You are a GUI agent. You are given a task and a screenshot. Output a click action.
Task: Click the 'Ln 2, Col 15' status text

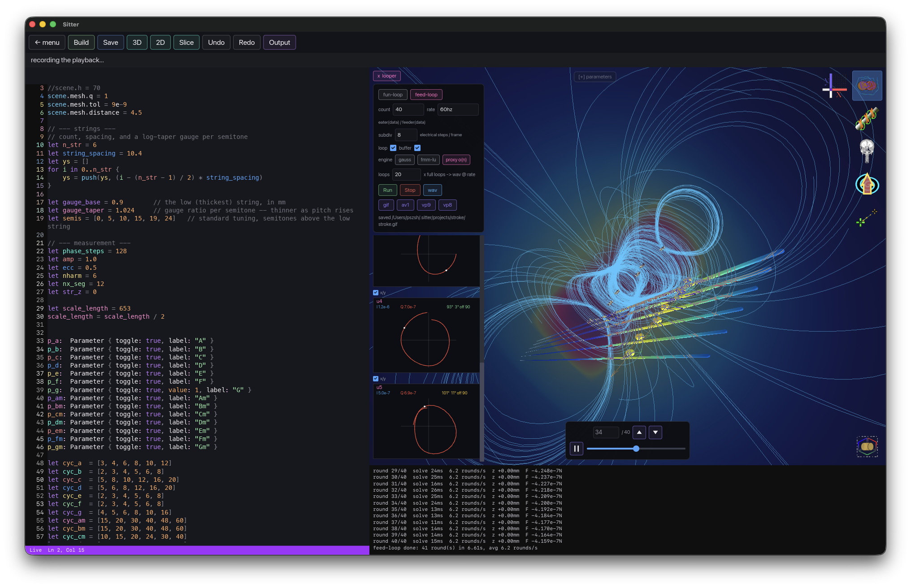(x=66, y=550)
